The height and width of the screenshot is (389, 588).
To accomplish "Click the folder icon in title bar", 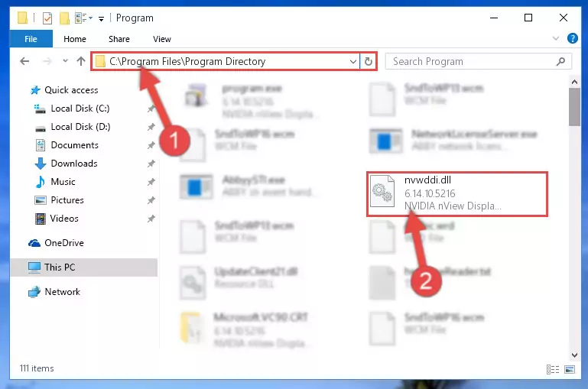I will click(x=22, y=18).
